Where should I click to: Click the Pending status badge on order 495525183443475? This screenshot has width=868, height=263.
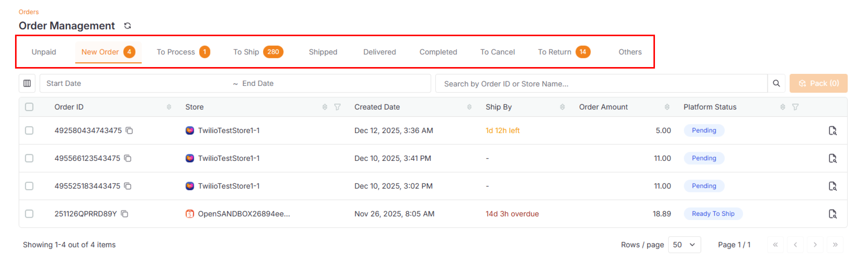tap(704, 186)
